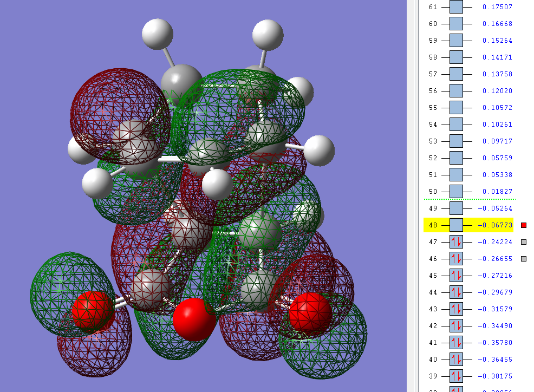Click energy value 0.01827

(x=497, y=192)
